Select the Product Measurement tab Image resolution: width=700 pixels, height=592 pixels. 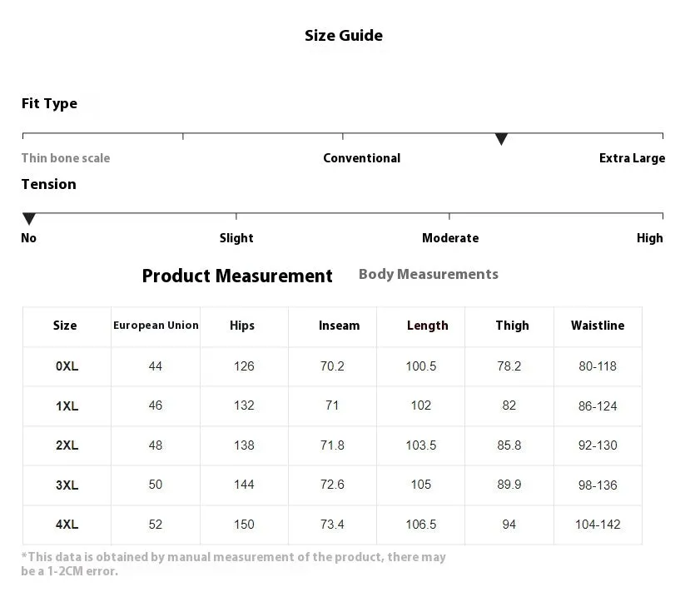[x=237, y=276]
